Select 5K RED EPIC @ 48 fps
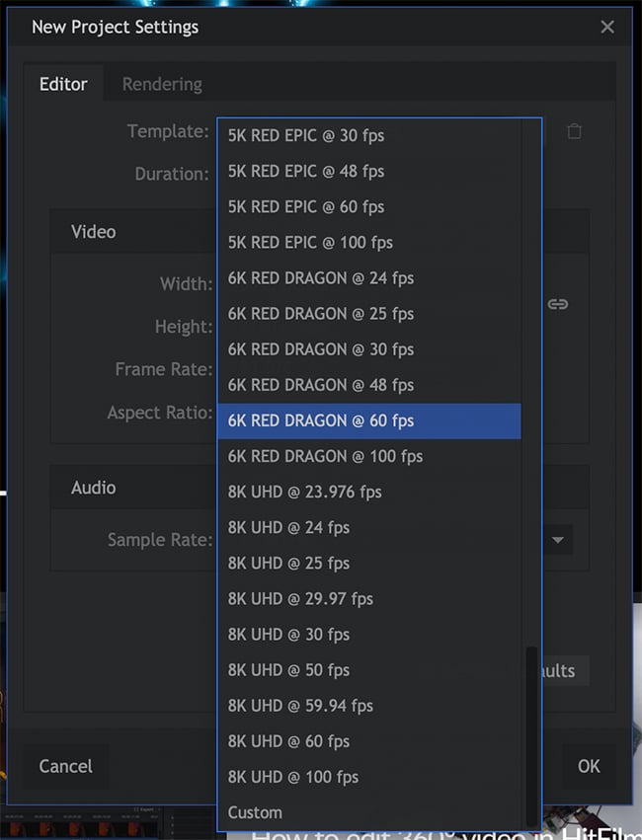Viewport: 642px width, 840px height. click(369, 171)
